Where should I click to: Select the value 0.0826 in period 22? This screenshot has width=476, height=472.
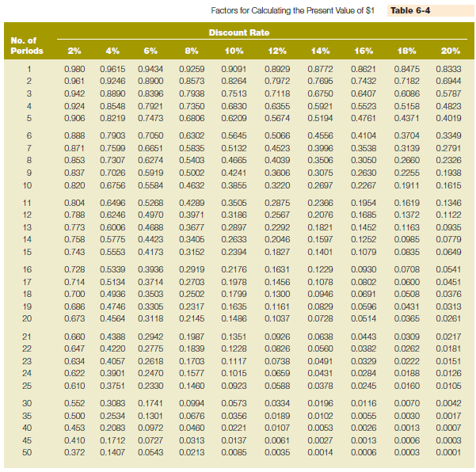pos(277,348)
